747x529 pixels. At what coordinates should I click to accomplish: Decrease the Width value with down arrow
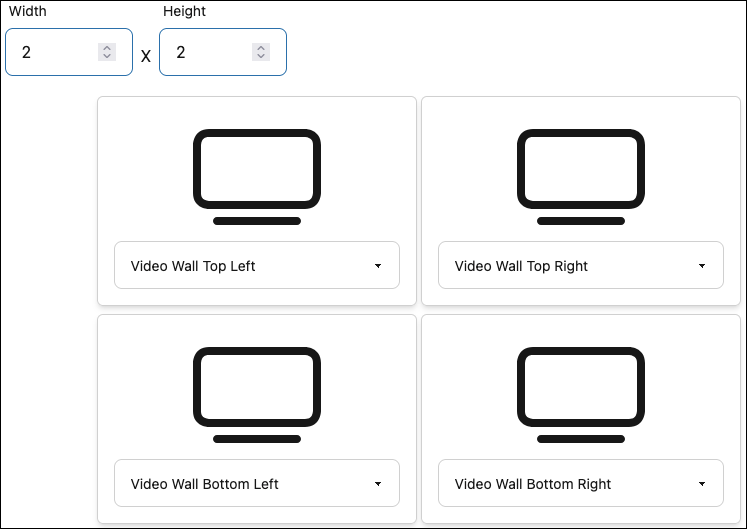coord(106,56)
